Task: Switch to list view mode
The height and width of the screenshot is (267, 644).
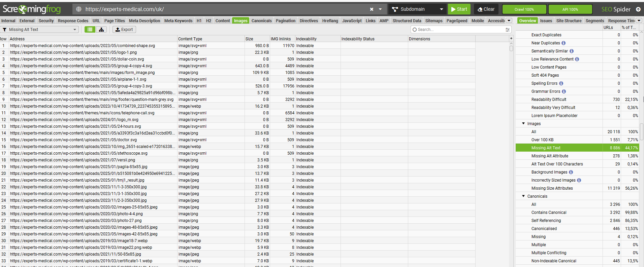Action: click(90, 30)
